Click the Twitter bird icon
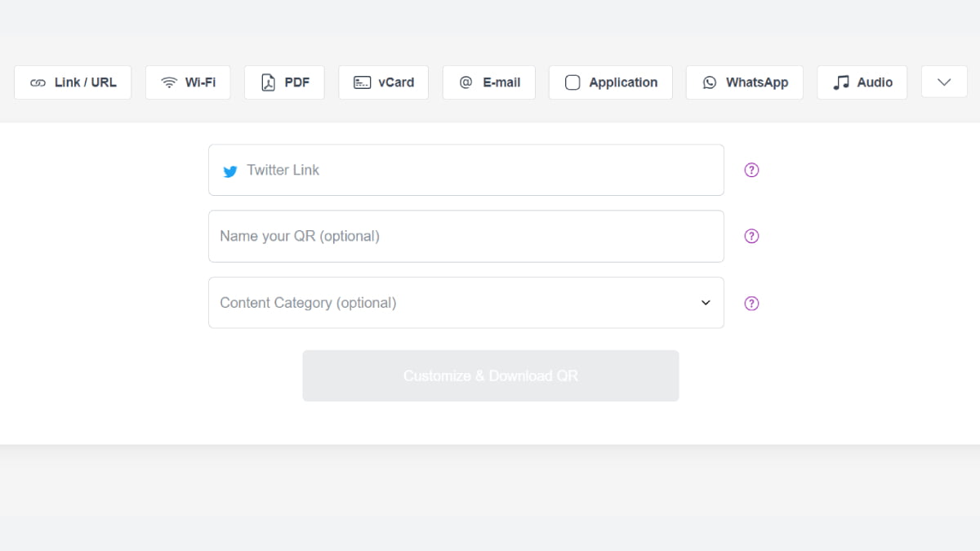 [x=230, y=171]
